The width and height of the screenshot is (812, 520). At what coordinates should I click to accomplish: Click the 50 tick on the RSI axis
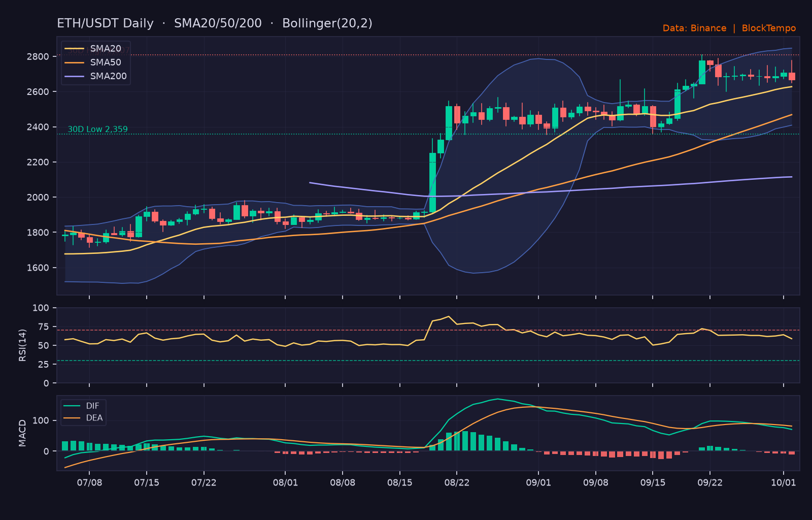pyautogui.click(x=44, y=346)
